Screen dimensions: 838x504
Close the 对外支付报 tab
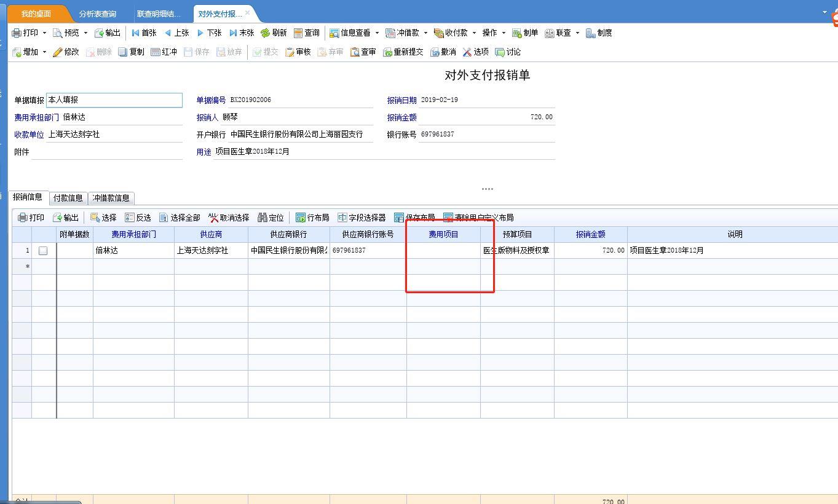tap(247, 13)
